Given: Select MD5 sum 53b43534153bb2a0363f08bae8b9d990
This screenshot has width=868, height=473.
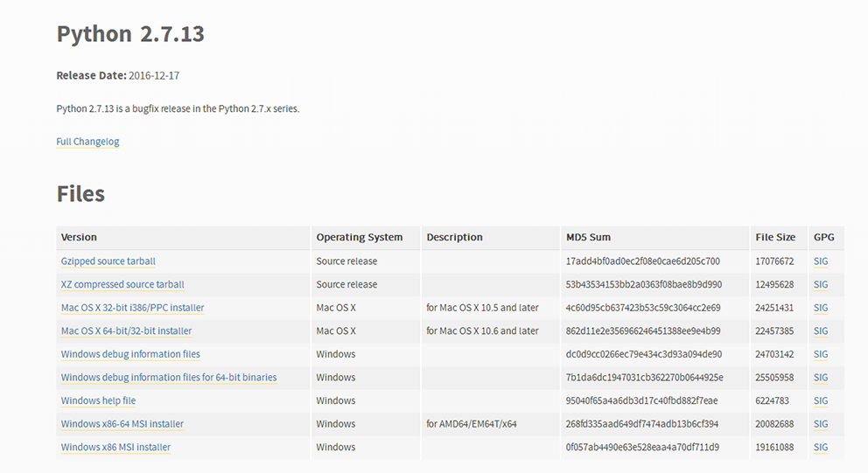Looking at the screenshot, I should [x=644, y=284].
